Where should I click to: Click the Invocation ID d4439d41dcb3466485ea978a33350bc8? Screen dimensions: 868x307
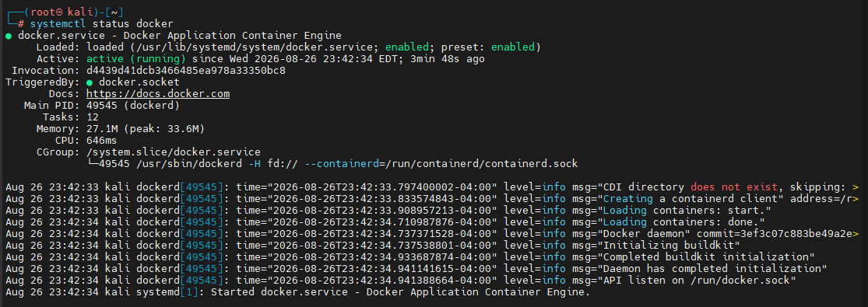[x=186, y=71]
